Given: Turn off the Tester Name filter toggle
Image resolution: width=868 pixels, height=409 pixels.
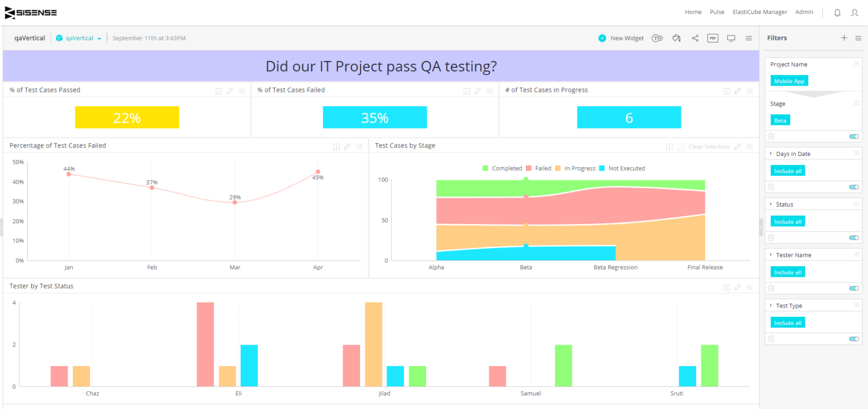Looking at the screenshot, I should point(854,288).
